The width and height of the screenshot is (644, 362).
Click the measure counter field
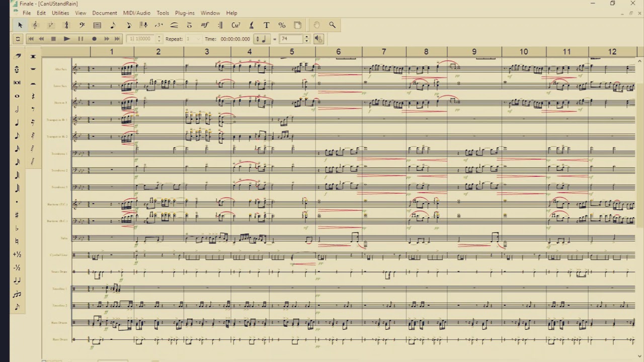tap(142, 39)
